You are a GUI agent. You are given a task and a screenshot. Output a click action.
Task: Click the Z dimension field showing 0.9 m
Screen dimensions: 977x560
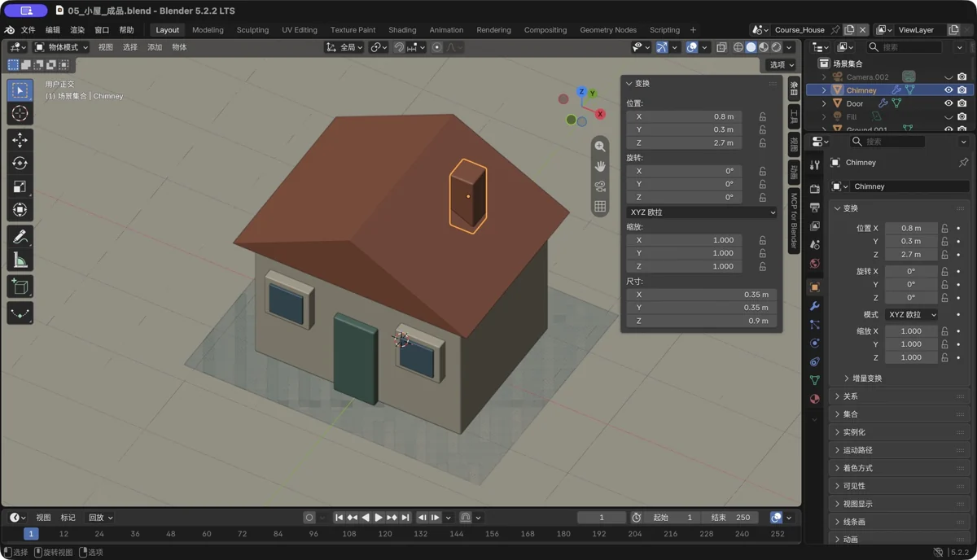(702, 321)
